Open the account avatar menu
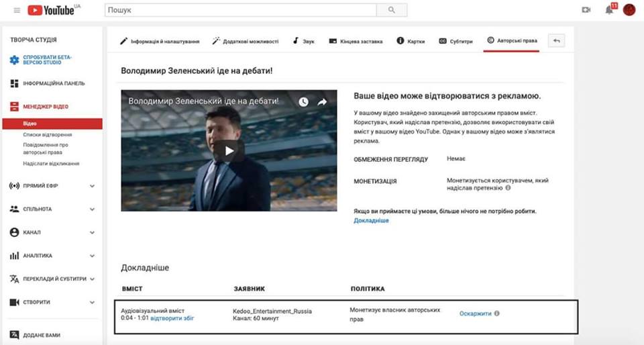 629,10
